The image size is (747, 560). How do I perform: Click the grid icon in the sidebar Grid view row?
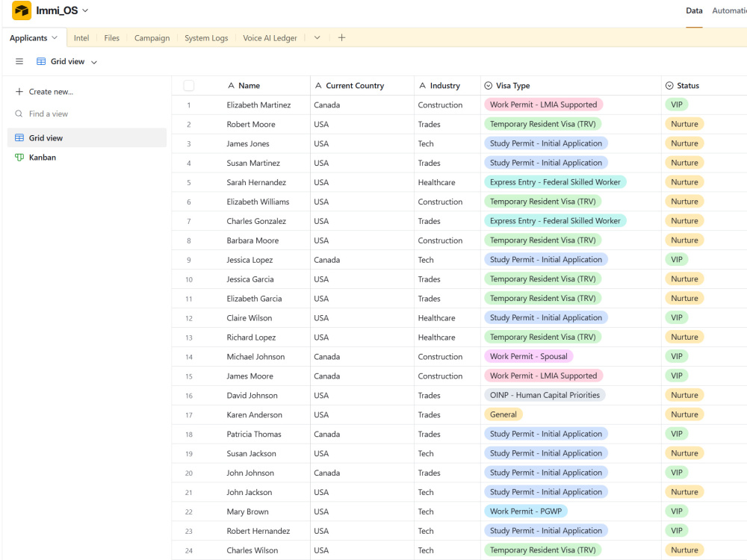[x=19, y=137]
